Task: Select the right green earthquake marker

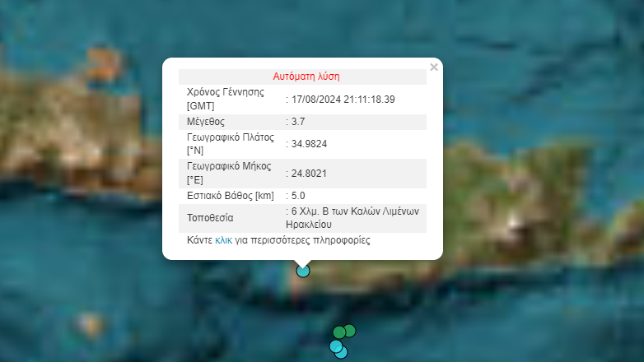Action: (x=349, y=331)
